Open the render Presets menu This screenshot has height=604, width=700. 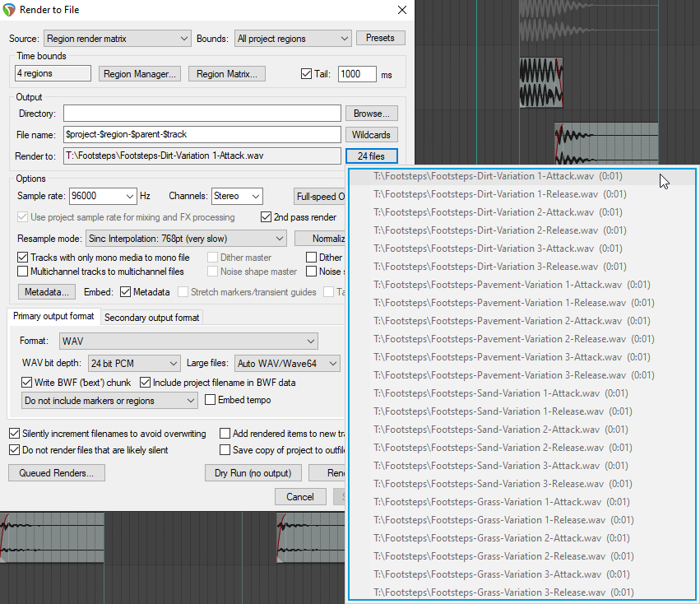(380, 37)
